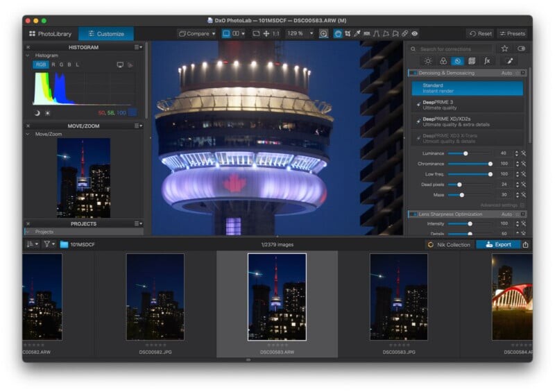
Task: Toggle the active corrections switch
Action: point(521,49)
